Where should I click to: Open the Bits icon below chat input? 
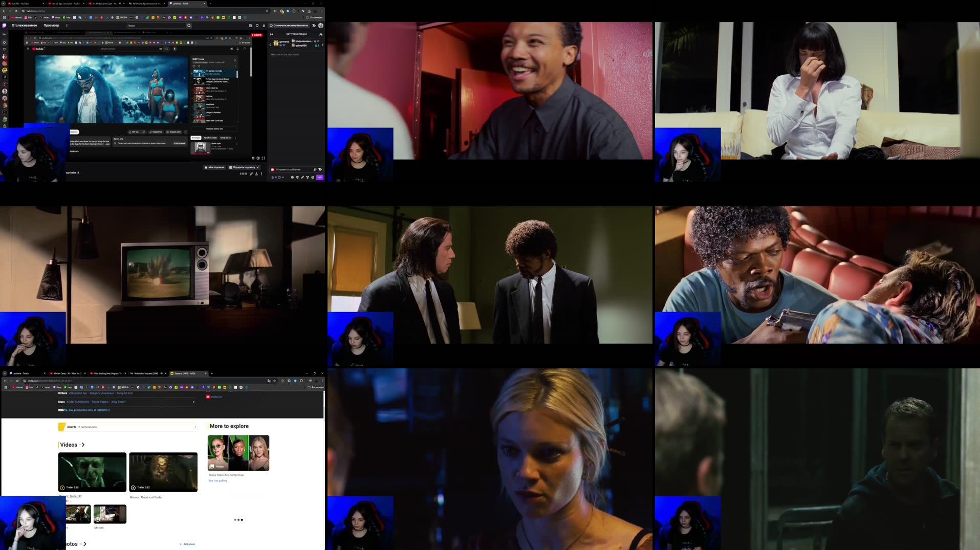272,178
